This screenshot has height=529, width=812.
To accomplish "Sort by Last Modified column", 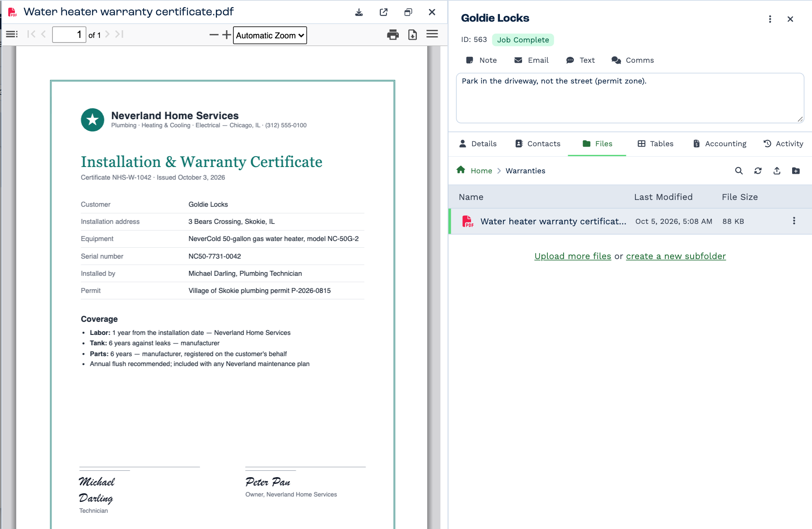I will click(663, 197).
